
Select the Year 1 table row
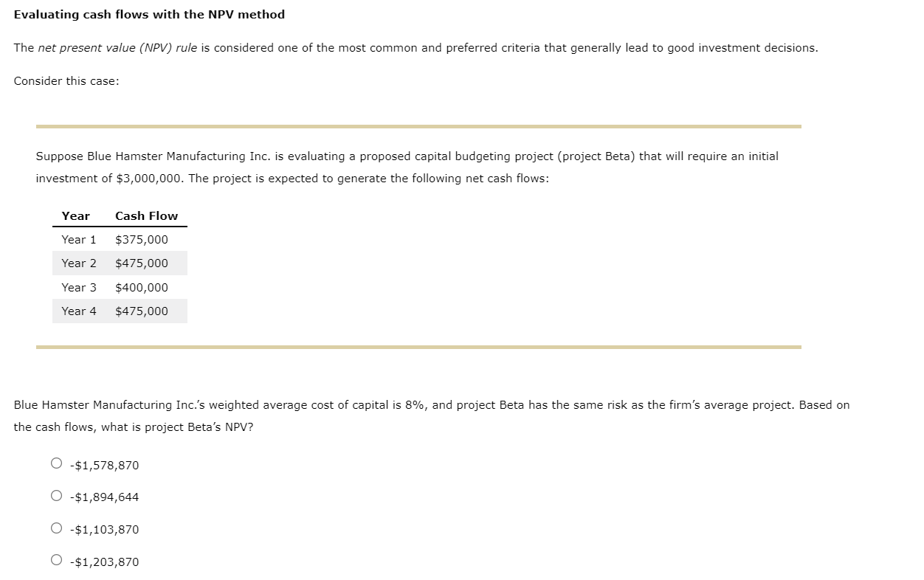118,239
